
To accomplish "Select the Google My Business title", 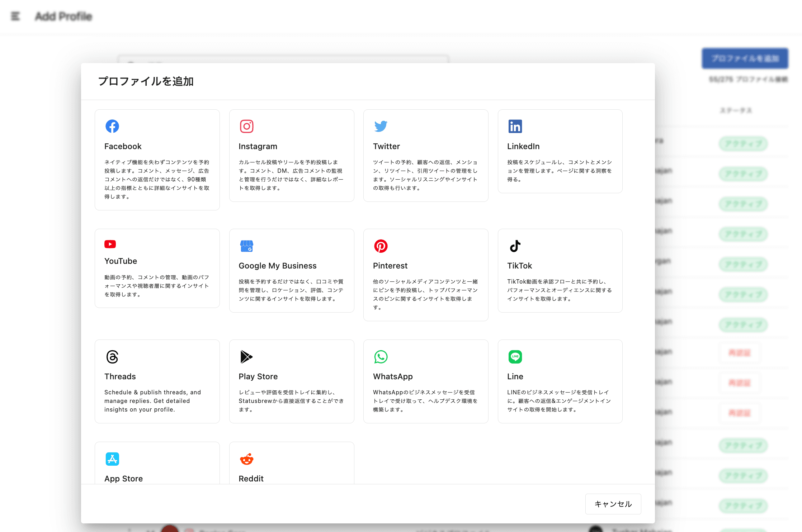I will [278, 266].
